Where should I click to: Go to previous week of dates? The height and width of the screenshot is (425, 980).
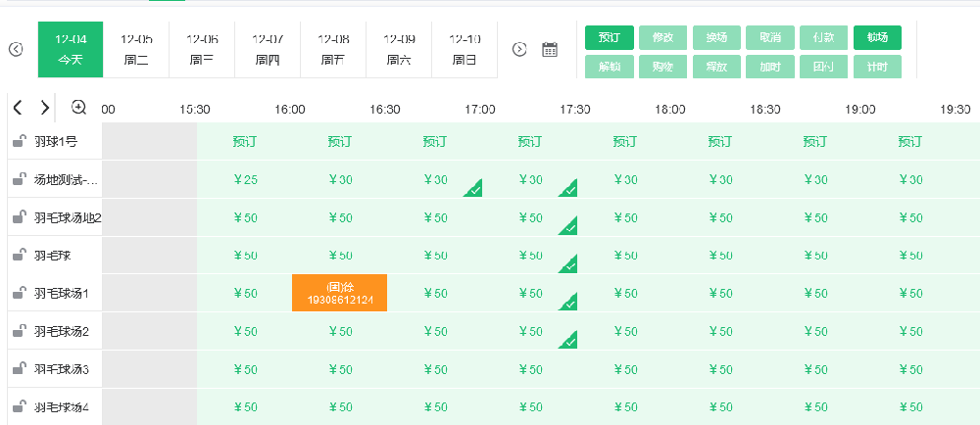click(16, 49)
